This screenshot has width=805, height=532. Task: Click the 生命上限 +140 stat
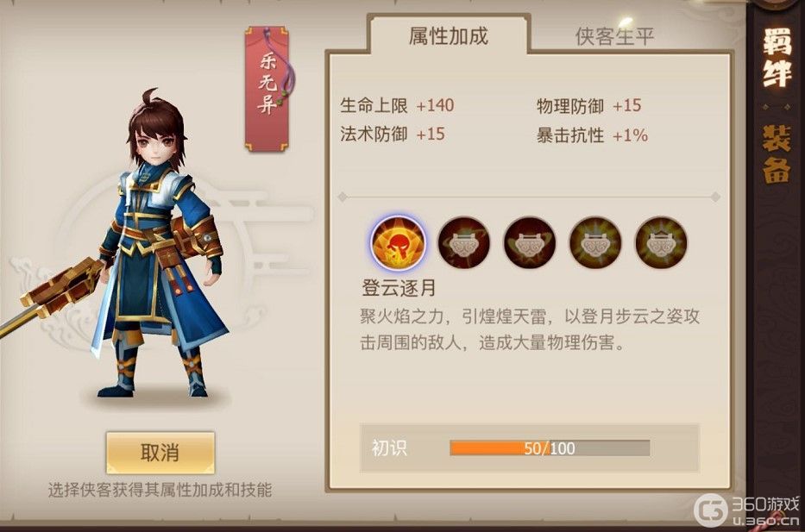pyautogui.click(x=397, y=105)
